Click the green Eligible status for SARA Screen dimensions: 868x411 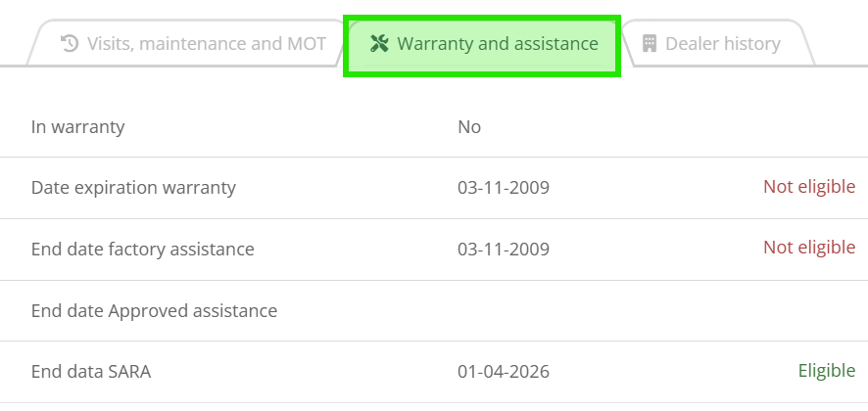click(x=827, y=370)
